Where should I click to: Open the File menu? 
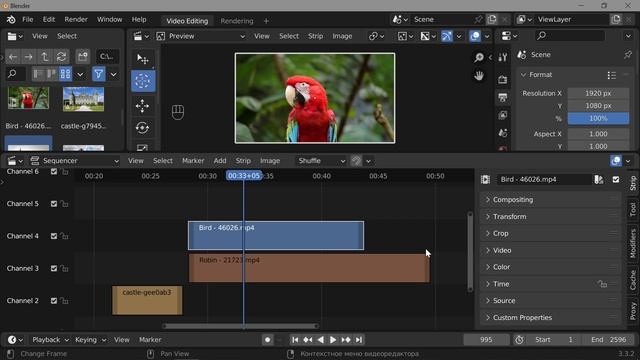pos(28,19)
